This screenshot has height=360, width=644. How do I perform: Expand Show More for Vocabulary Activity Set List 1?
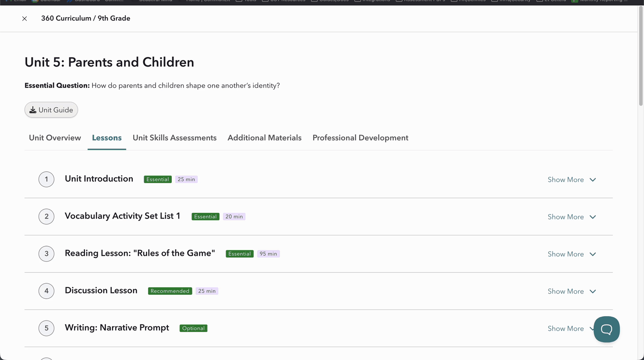point(572,217)
